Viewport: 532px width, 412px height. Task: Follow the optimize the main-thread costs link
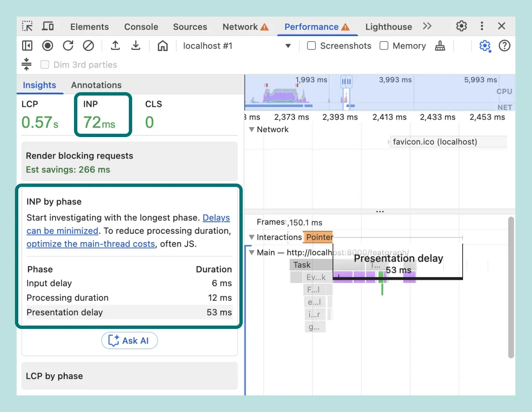[91, 244]
